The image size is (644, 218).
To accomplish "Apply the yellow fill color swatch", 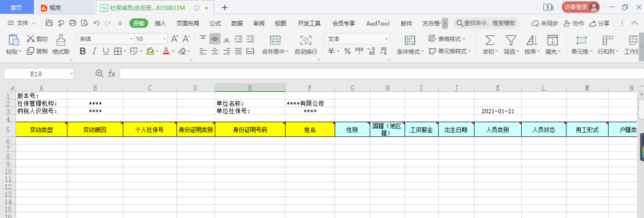I will (x=150, y=52).
